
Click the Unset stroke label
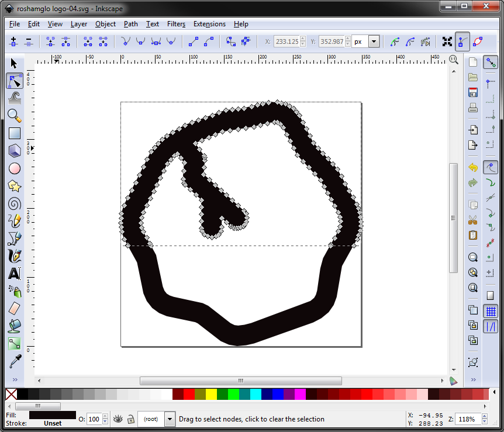[x=53, y=423]
